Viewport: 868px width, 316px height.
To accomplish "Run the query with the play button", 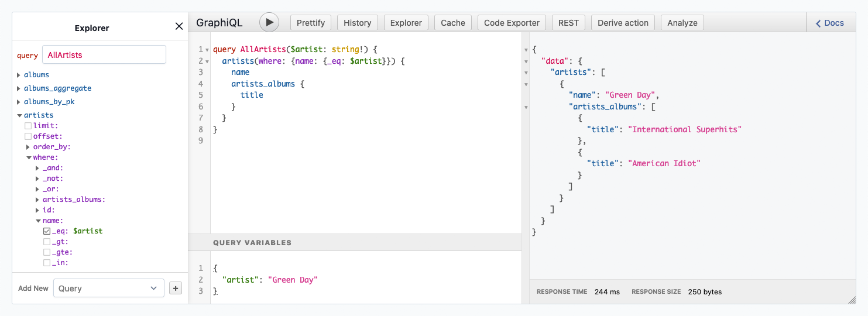I will (269, 23).
